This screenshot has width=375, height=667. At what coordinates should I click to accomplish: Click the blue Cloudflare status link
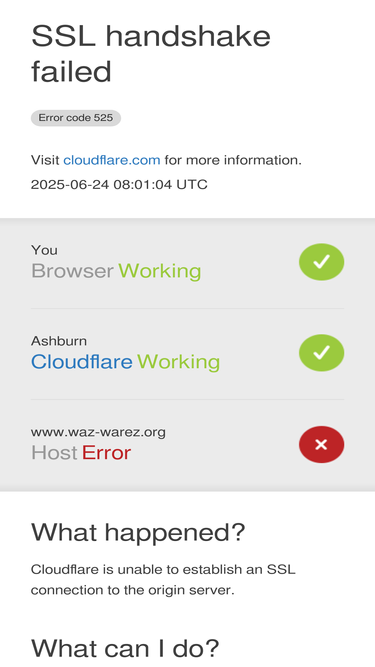tap(82, 362)
